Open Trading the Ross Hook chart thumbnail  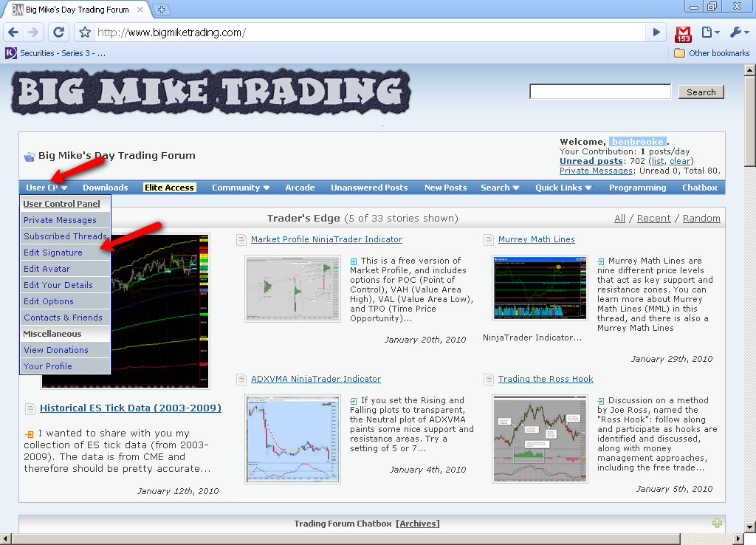[x=540, y=439]
